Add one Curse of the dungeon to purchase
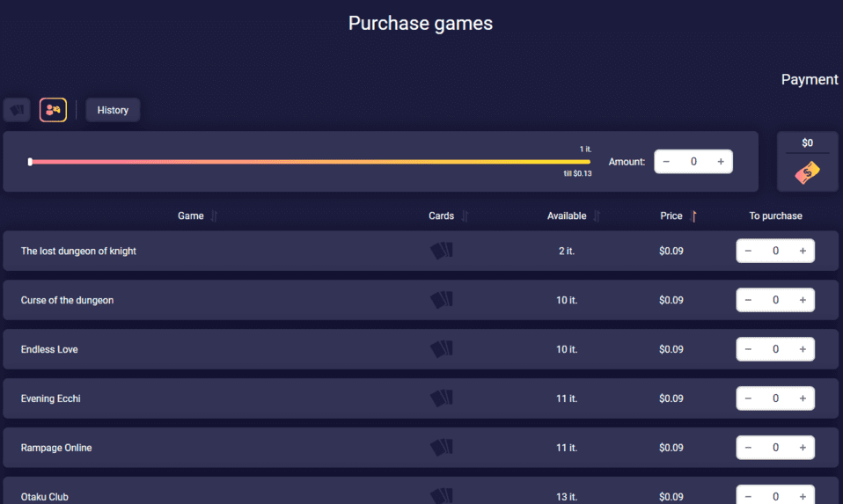 [x=803, y=300]
